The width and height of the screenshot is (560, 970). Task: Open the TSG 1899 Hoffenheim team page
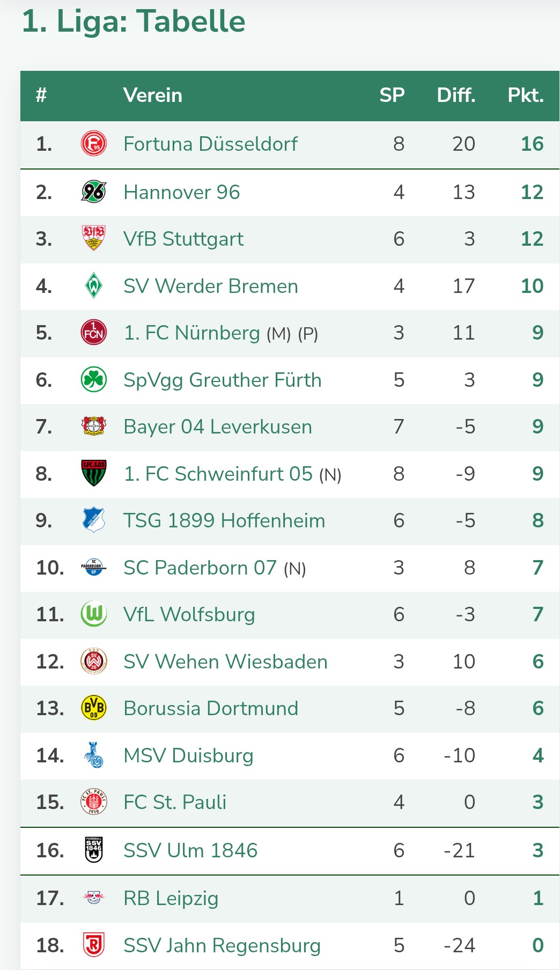(224, 520)
